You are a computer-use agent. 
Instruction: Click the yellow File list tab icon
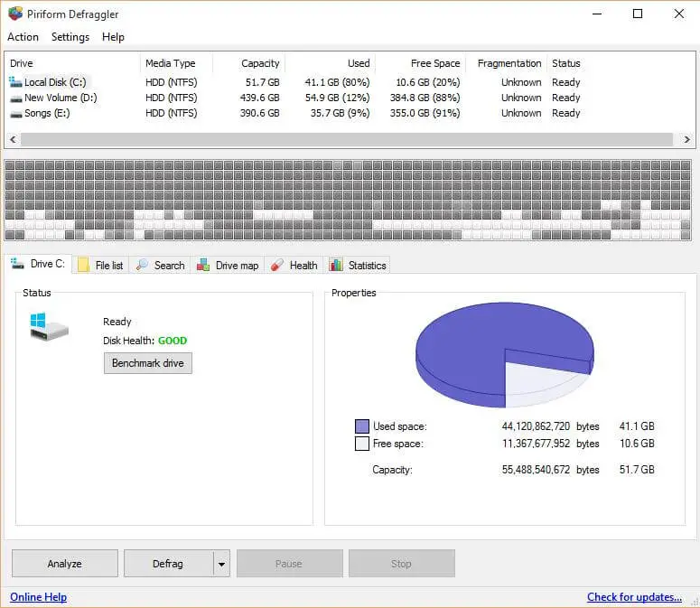(83, 265)
